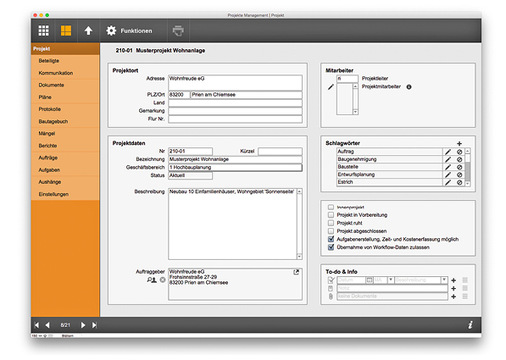The height and width of the screenshot is (360, 506).
Task: Edit the Baugenehmigung keyword pencil
Action: [448, 159]
